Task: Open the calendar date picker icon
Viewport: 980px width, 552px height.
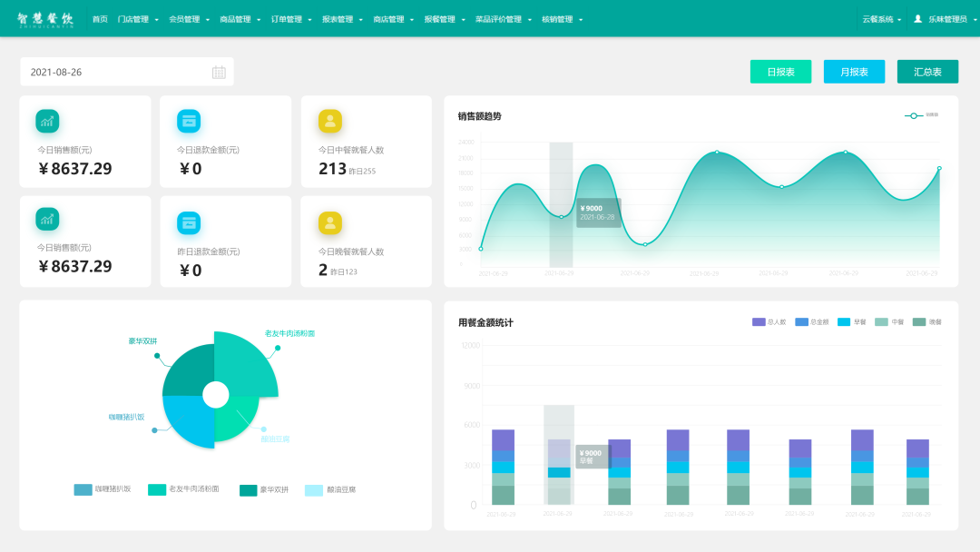Action: pyautogui.click(x=219, y=73)
